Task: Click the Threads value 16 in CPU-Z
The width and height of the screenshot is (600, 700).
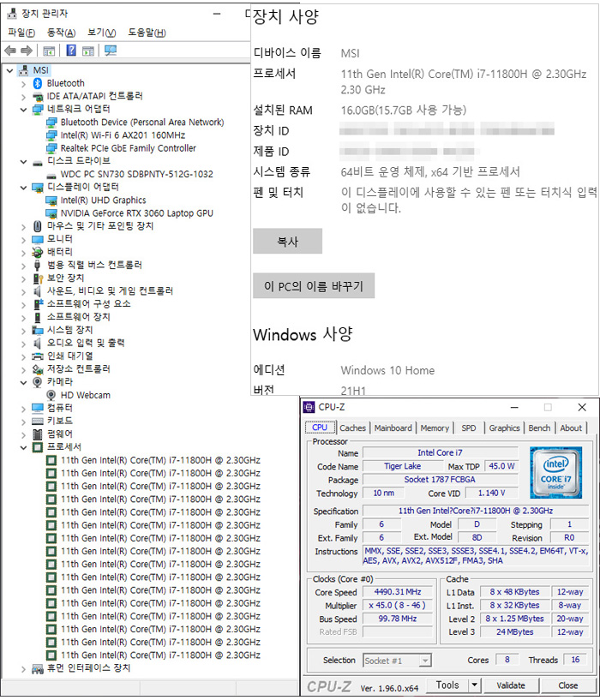Action: point(575,660)
